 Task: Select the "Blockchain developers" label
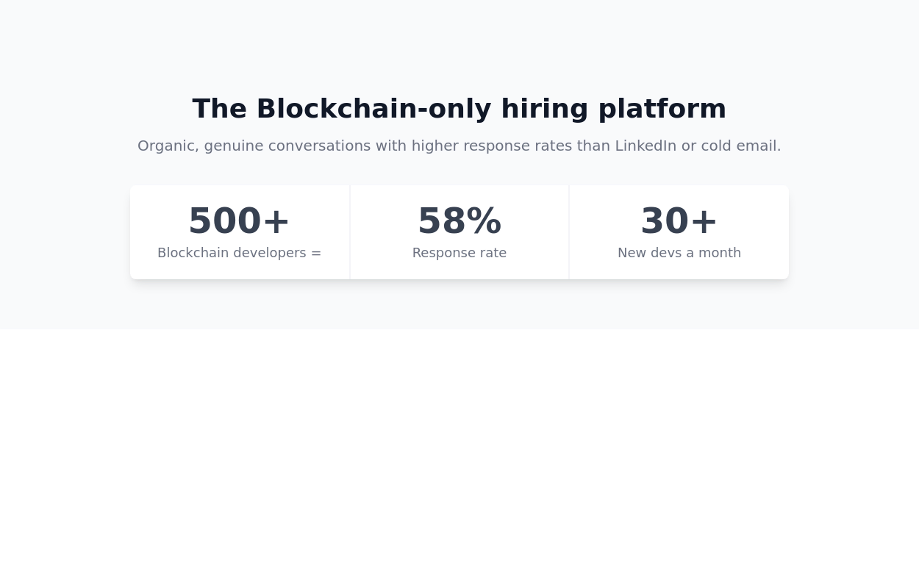click(231, 253)
